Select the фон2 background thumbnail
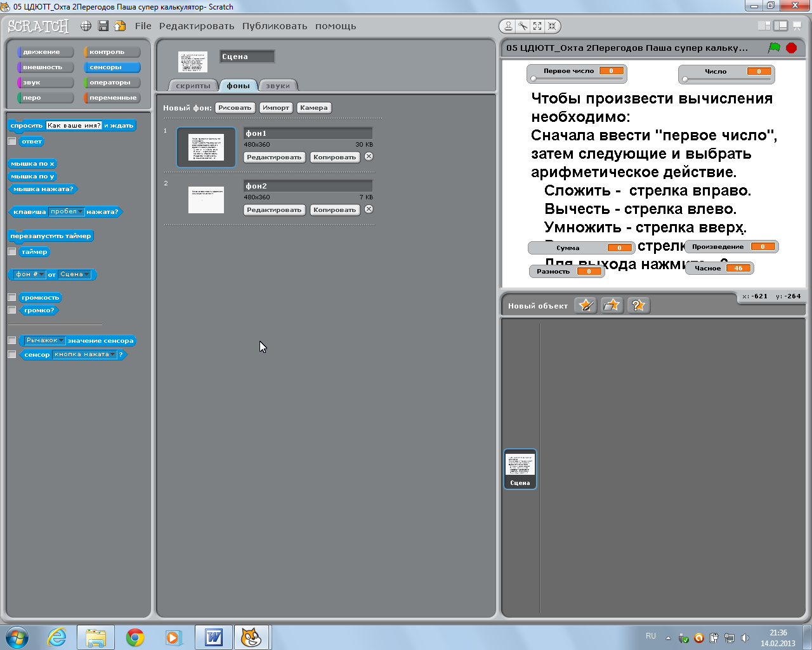This screenshot has width=812, height=650. coord(206,200)
